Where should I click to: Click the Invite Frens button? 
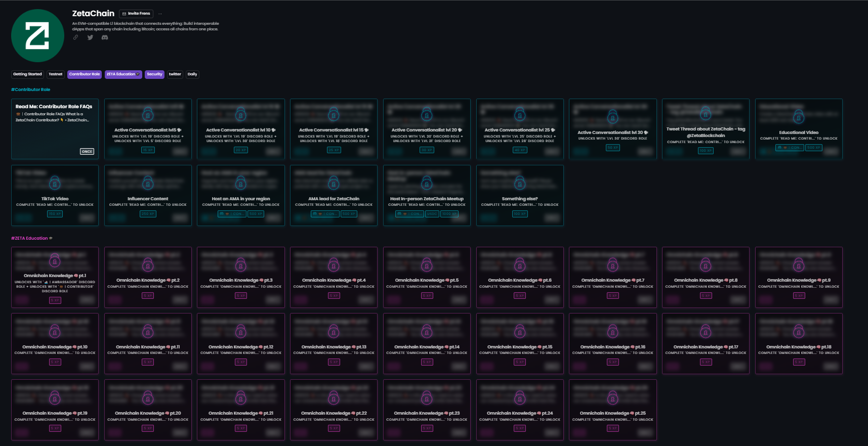(136, 14)
